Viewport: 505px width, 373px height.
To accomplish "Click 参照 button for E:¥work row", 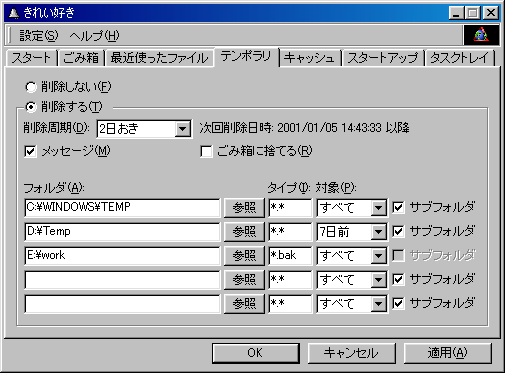I will click(244, 256).
